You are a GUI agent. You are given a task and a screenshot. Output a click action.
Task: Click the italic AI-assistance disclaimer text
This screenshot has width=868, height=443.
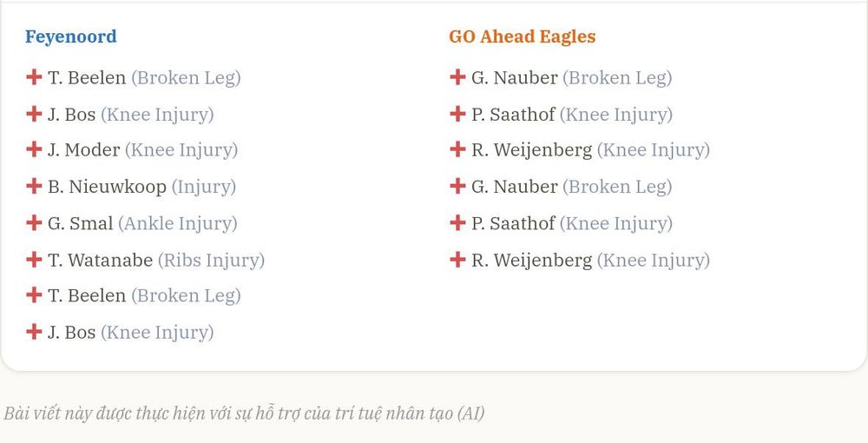244,413
